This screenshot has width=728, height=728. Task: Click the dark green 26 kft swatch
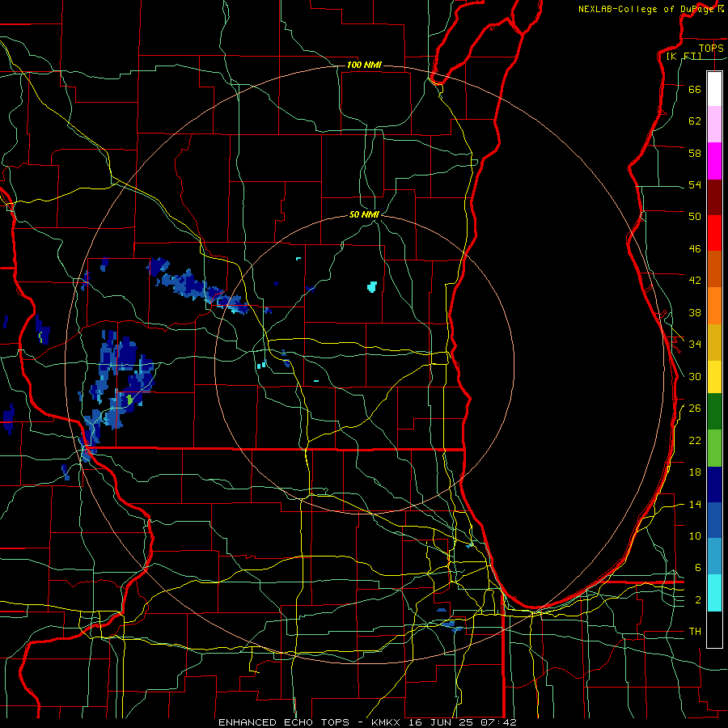coord(714,412)
